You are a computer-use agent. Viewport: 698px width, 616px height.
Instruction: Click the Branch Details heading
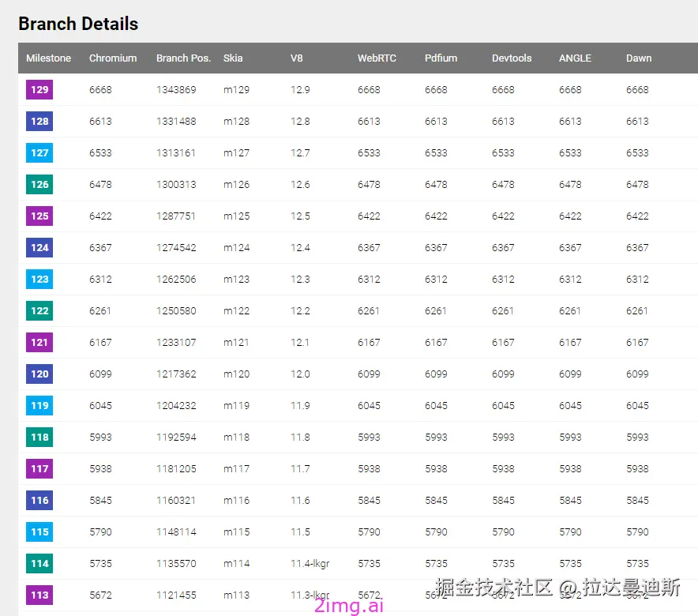[78, 24]
